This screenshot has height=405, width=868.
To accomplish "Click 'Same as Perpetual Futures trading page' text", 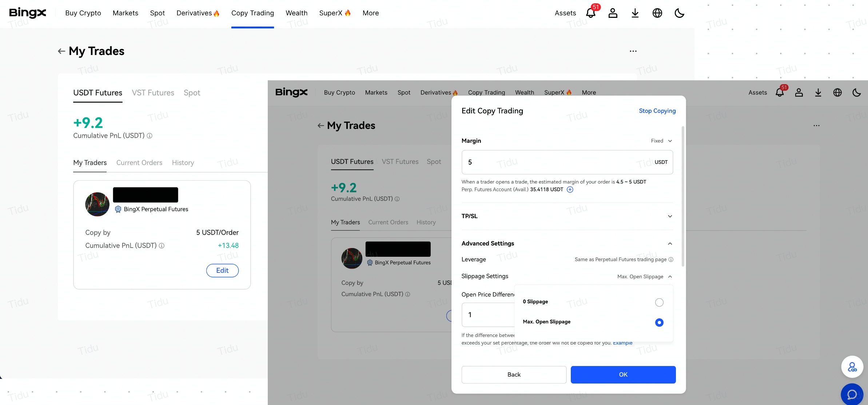I will (621, 259).
